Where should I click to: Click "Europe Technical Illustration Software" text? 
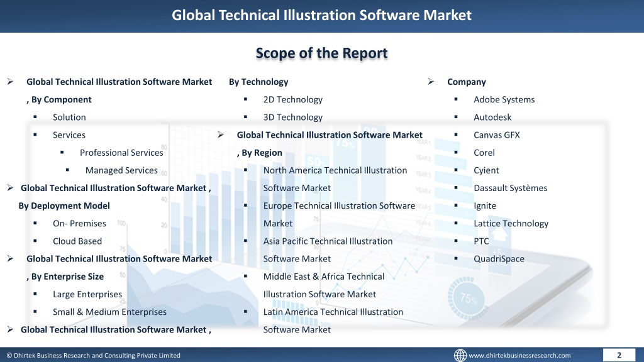[x=339, y=206]
